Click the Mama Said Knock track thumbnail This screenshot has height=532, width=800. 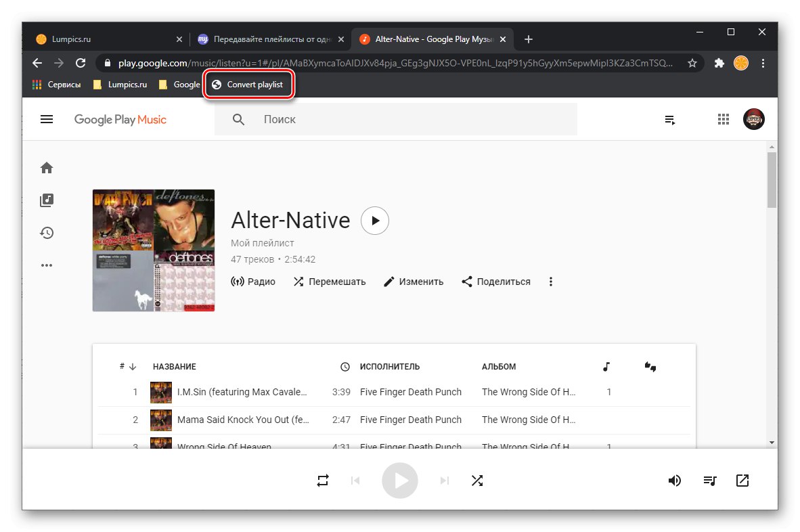tap(160, 420)
